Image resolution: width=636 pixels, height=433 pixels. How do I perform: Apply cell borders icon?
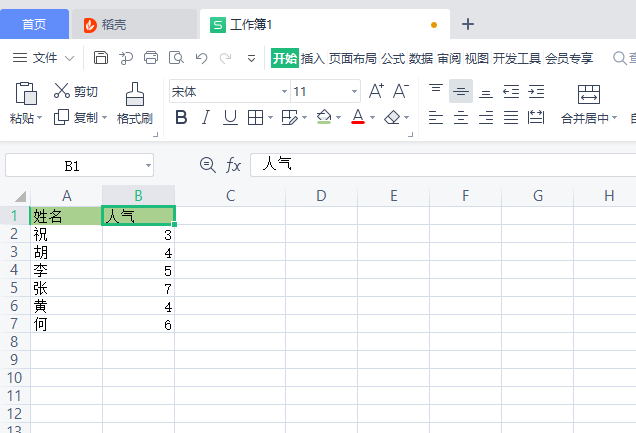(255, 118)
